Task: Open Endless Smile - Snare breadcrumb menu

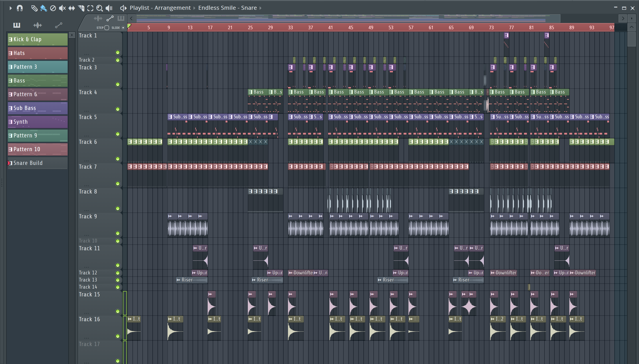Action: click(x=227, y=8)
